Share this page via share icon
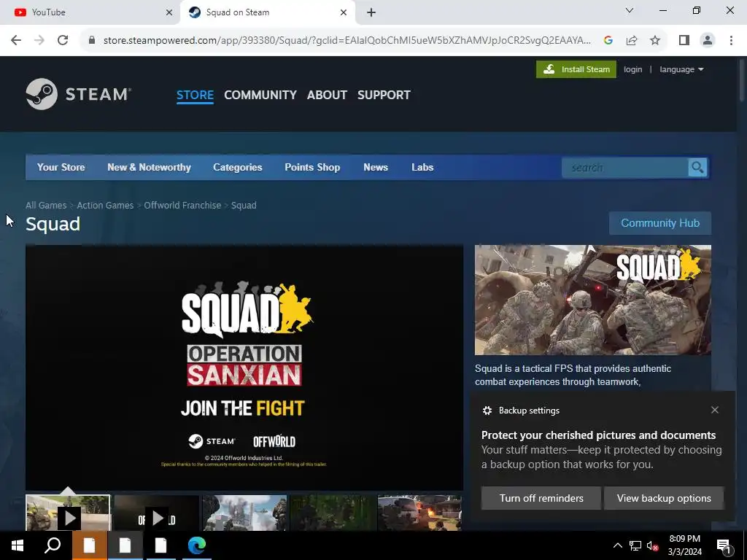Image resolution: width=747 pixels, height=560 pixels. (632, 41)
